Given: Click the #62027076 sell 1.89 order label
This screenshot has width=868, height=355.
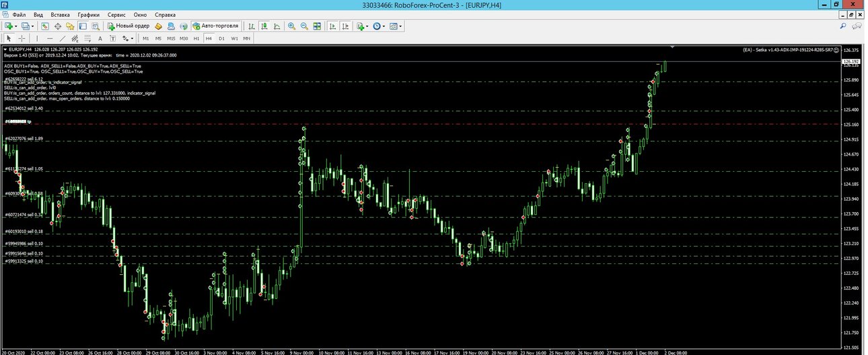Looking at the screenshot, I should [x=24, y=138].
